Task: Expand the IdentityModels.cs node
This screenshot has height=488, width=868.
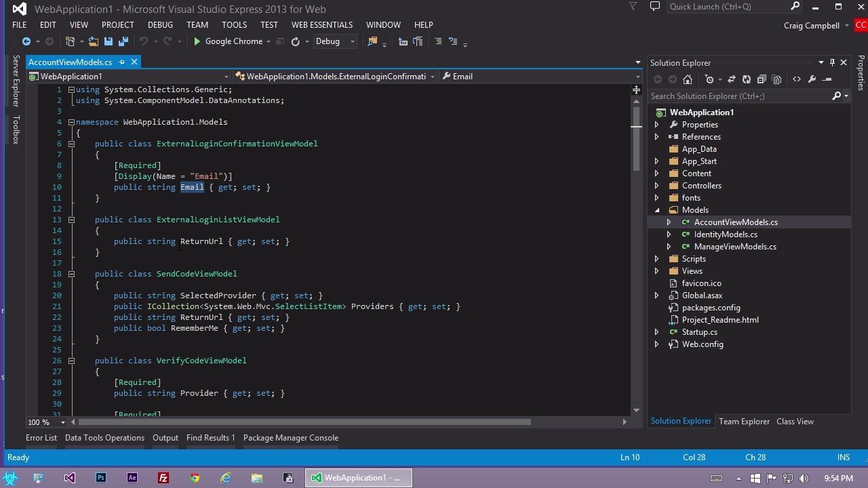Action: 669,235
